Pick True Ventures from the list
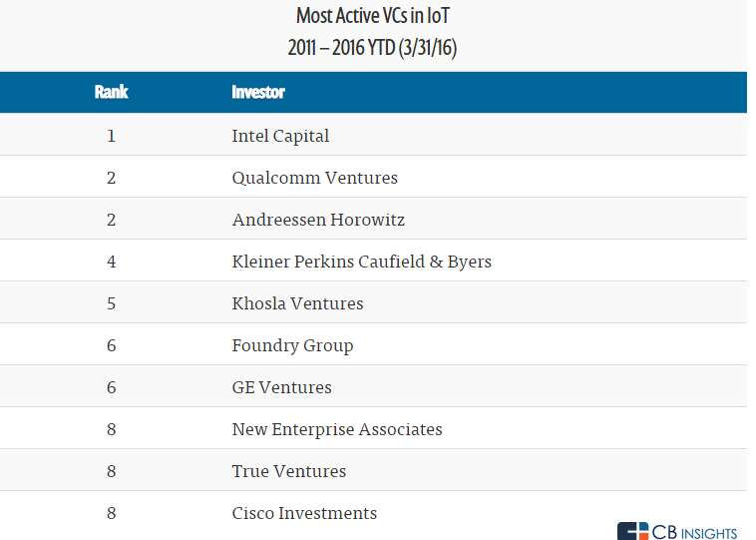756x540 pixels. point(288,471)
